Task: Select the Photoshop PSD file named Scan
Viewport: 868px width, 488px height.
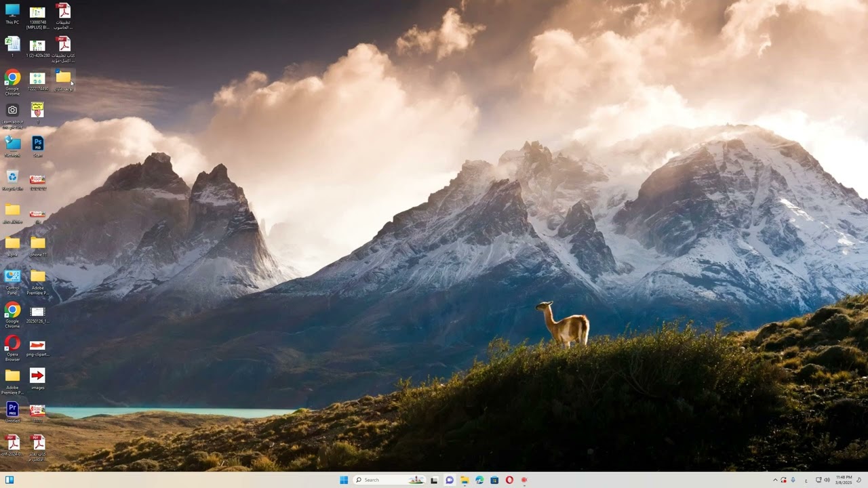Action: pyautogui.click(x=37, y=146)
